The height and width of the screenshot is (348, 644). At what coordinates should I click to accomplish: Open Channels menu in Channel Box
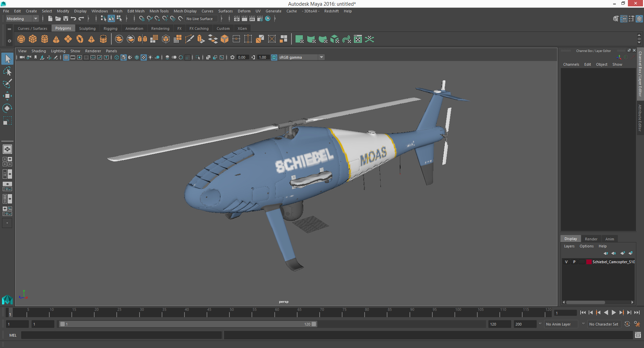click(571, 64)
